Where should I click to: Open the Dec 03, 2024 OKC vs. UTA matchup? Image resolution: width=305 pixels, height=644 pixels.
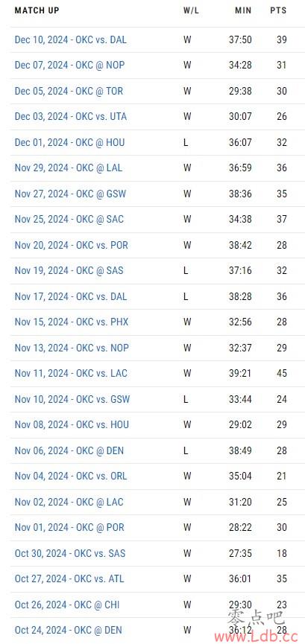tap(70, 117)
